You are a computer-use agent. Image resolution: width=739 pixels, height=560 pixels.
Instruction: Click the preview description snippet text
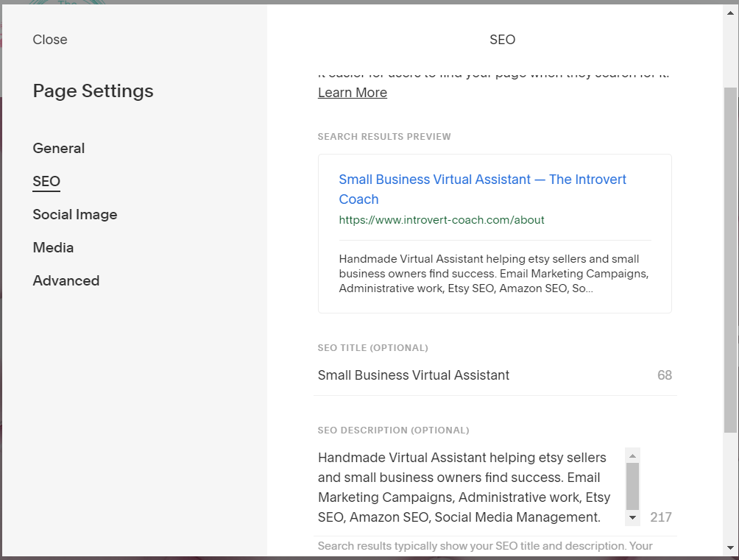tap(493, 274)
